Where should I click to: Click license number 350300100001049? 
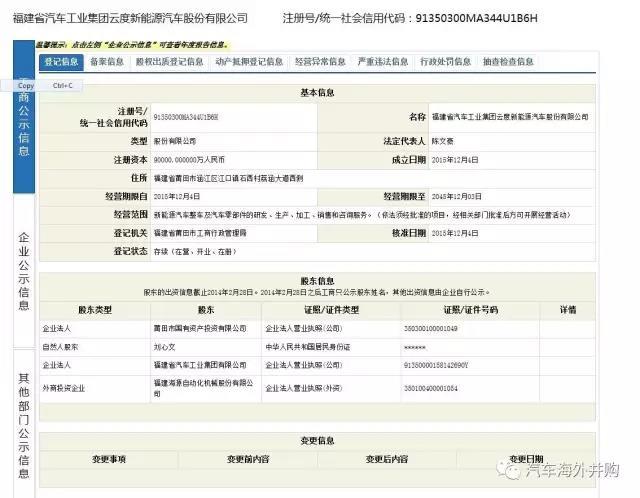(431, 329)
